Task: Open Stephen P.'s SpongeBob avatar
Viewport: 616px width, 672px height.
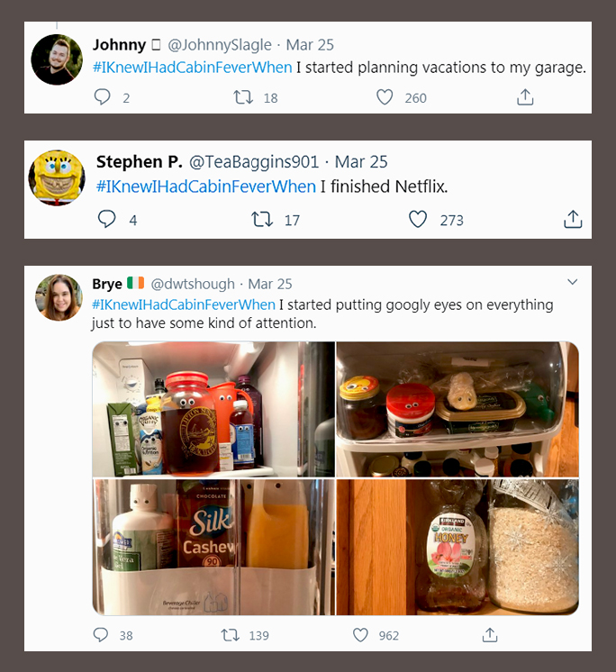Action: (59, 177)
